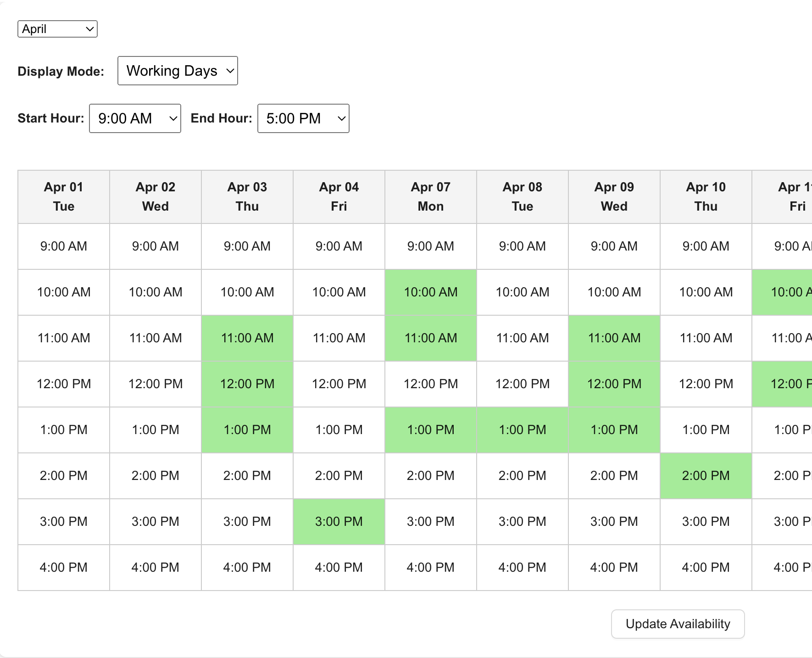Click the Apr 07 Mon column header

tap(431, 197)
